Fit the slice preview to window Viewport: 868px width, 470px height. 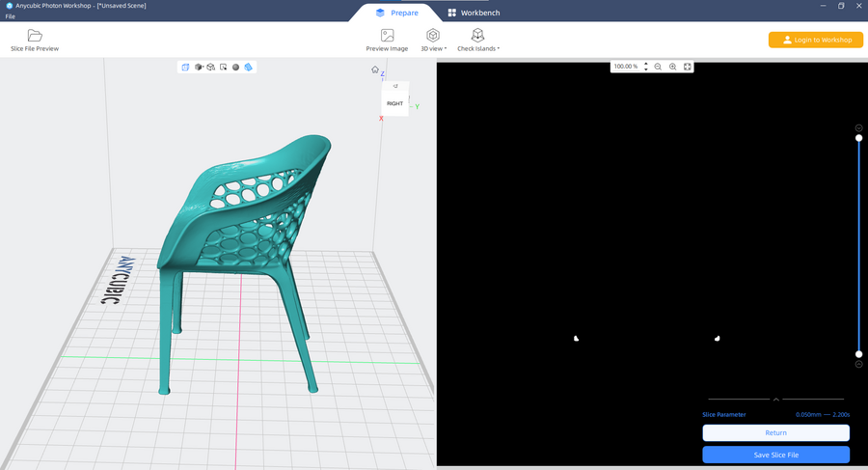coord(687,67)
